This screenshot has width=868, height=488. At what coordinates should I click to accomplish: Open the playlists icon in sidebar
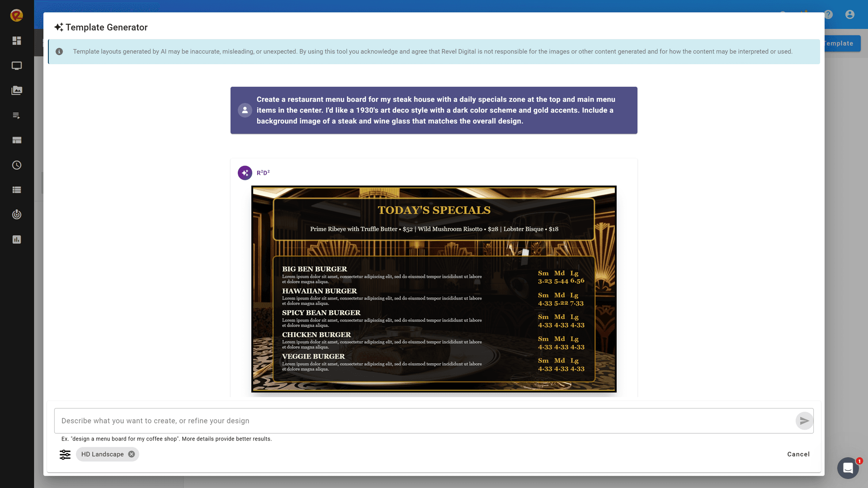pyautogui.click(x=17, y=116)
